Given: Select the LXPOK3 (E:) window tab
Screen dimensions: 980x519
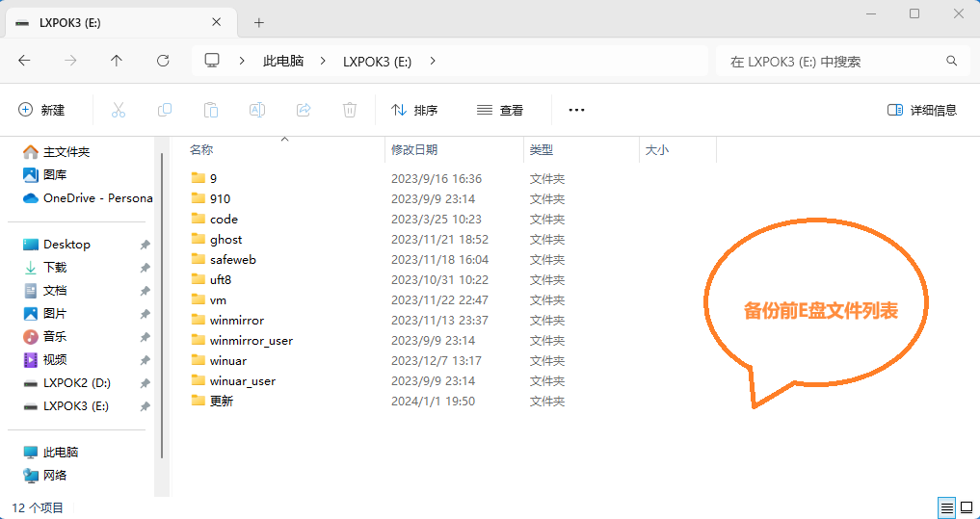Looking at the screenshot, I should coord(116,22).
